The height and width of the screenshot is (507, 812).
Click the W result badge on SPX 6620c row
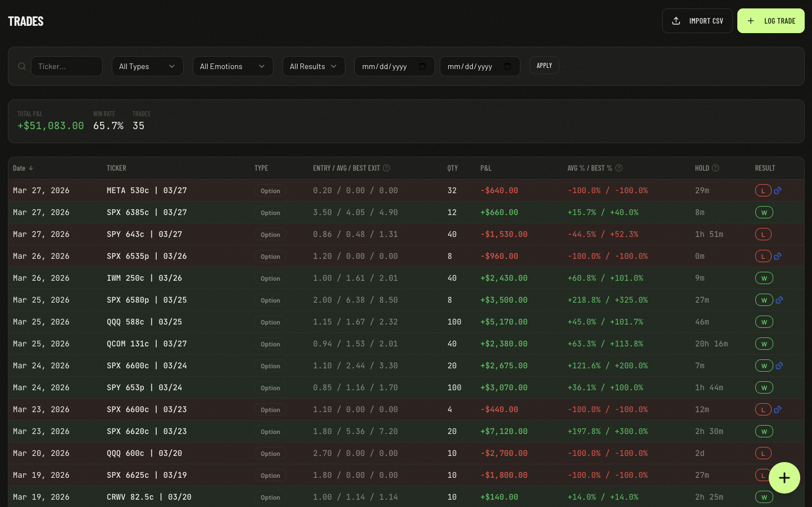764,432
